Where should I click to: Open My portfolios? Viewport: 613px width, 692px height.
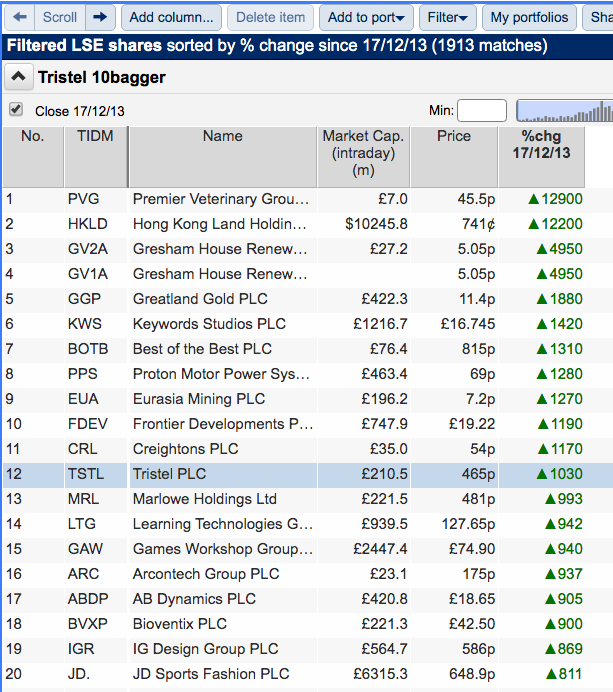(x=529, y=17)
